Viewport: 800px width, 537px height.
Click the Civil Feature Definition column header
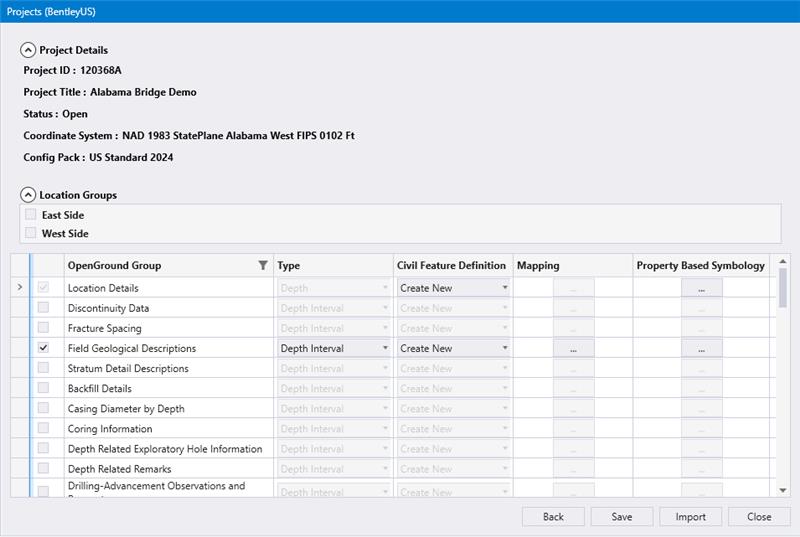453,265
